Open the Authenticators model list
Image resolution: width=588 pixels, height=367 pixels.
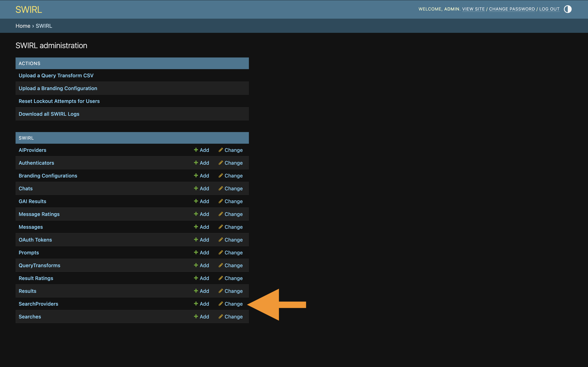pyautogui.click(x=36, y=163)
